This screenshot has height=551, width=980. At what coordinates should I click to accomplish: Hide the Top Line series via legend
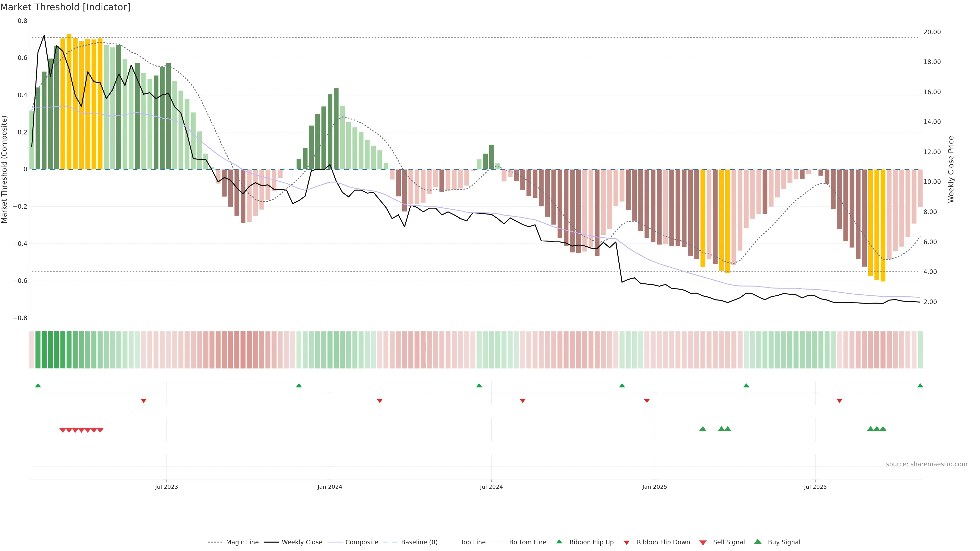pyautogui.click(x=473, y=542)
